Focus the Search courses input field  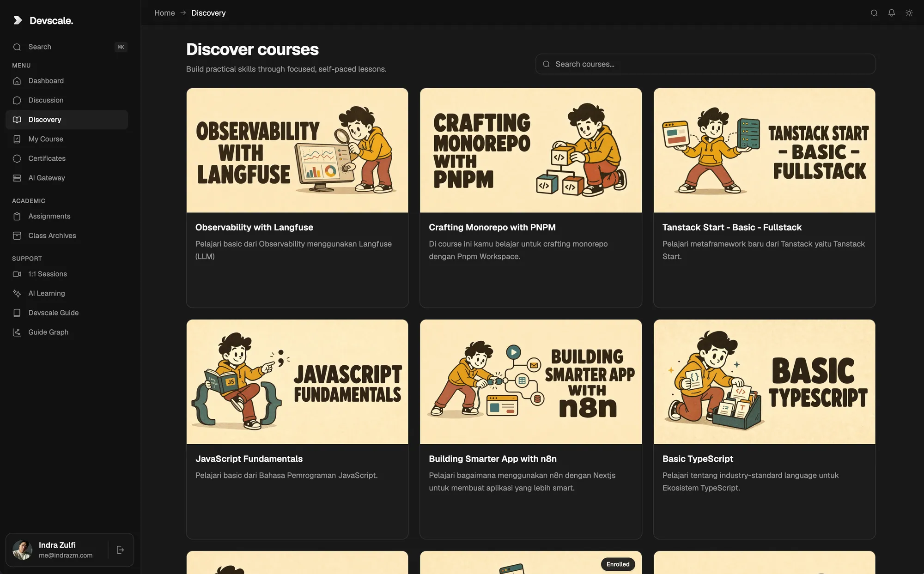tap(705, 64)
